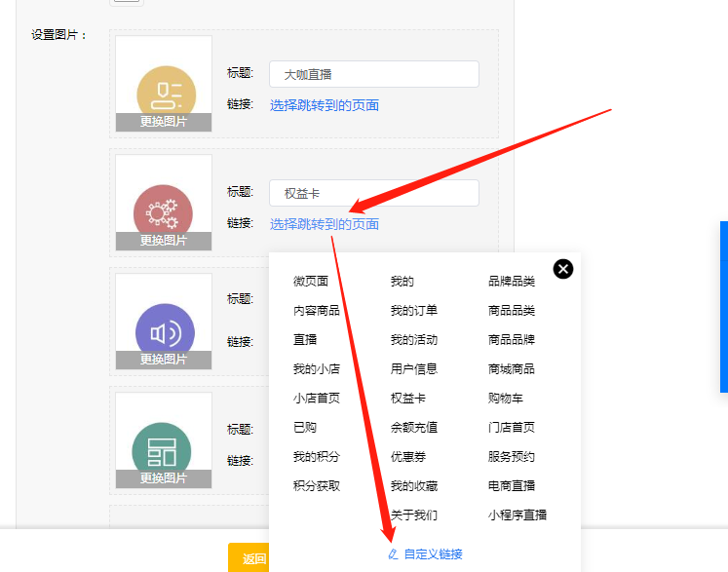Select 我的订单 option

tap(414, 311)
